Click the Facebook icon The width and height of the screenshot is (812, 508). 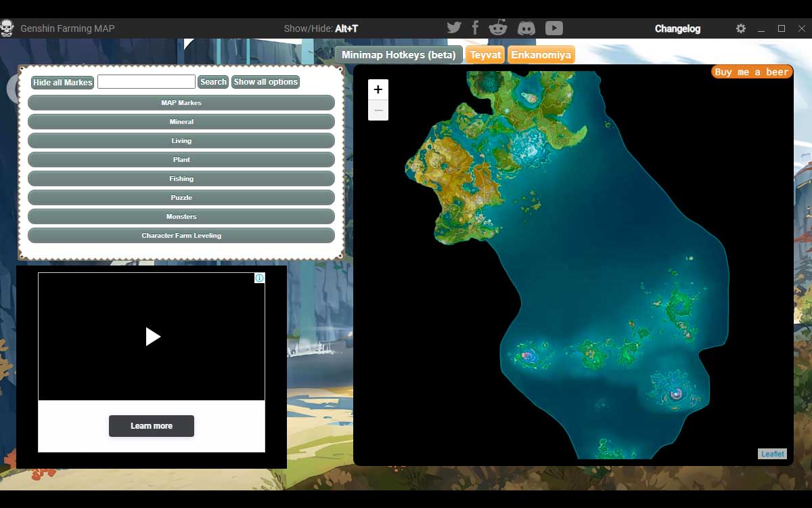[x=476, y=27]
